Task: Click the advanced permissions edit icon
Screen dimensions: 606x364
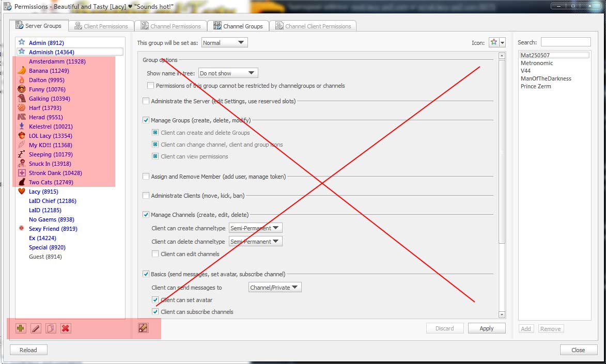Action: pyautogui.click(x=143, y=328)
